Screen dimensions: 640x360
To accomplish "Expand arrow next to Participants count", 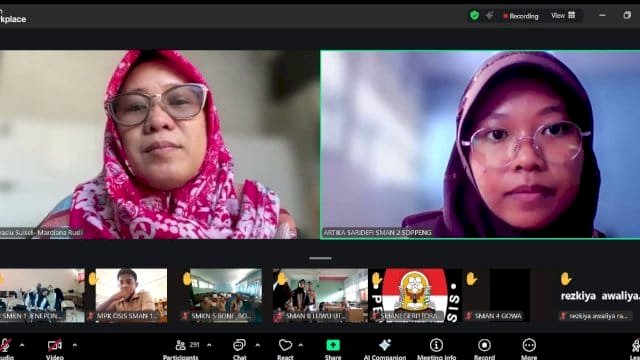I will (209, 345).
